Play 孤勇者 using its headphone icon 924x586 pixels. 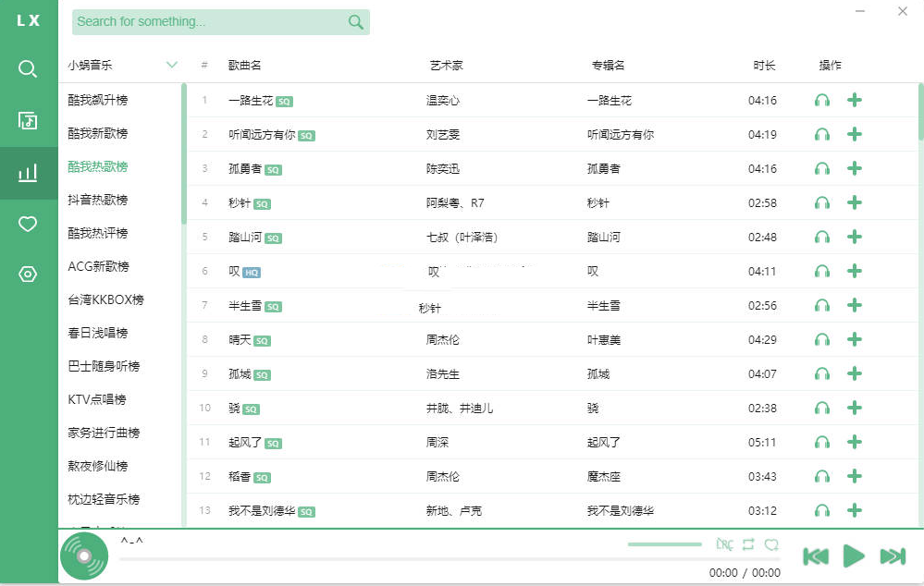(x=821, y=168)
